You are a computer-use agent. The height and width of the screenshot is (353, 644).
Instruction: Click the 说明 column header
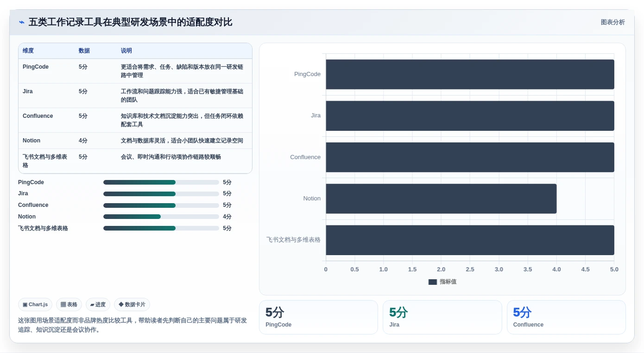point(126,51)
